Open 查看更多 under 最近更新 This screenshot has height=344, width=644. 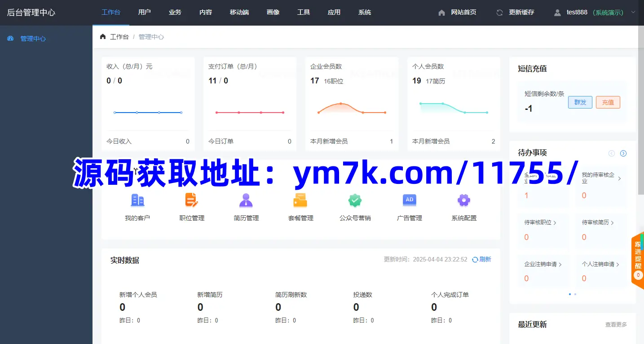616,324
